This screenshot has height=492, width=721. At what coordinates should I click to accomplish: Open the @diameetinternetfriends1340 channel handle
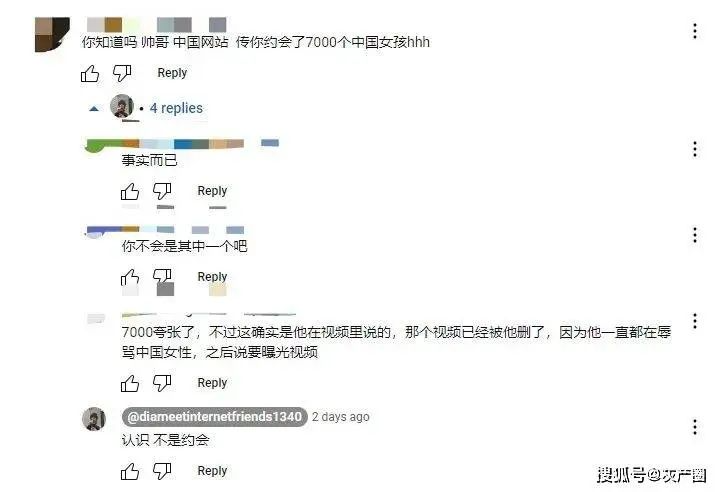pos(214,417)
